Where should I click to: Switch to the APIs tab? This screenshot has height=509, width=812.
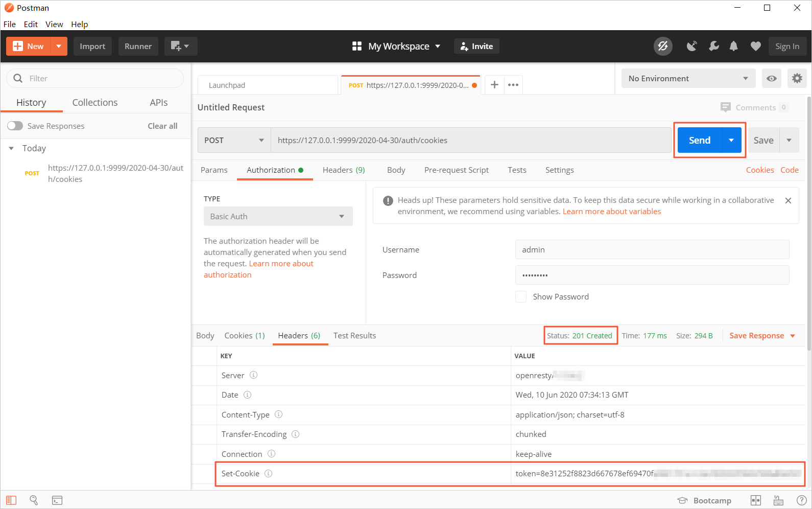pyautogui.click(x=159, y=102)
